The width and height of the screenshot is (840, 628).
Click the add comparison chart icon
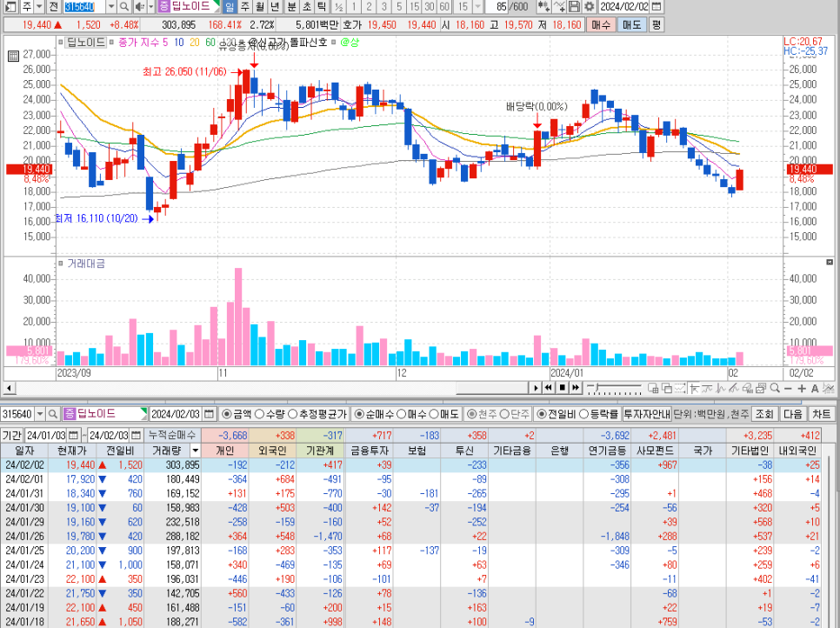tap(543, 6)
